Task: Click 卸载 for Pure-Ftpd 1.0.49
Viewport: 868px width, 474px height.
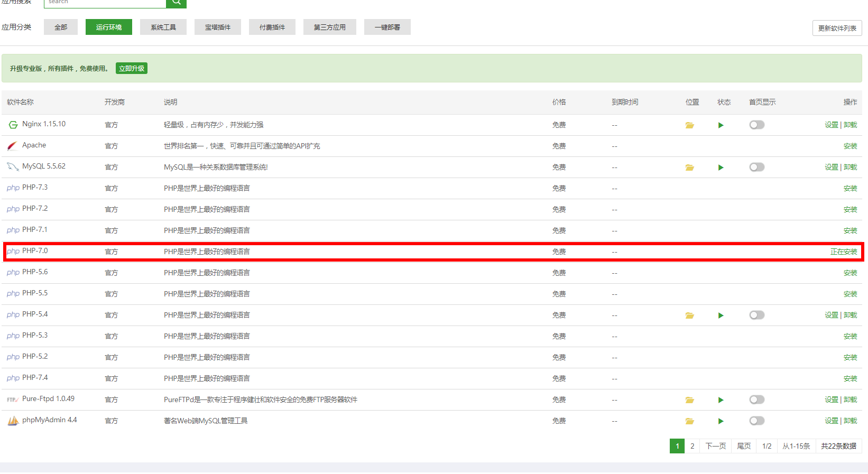Action: 850,399
